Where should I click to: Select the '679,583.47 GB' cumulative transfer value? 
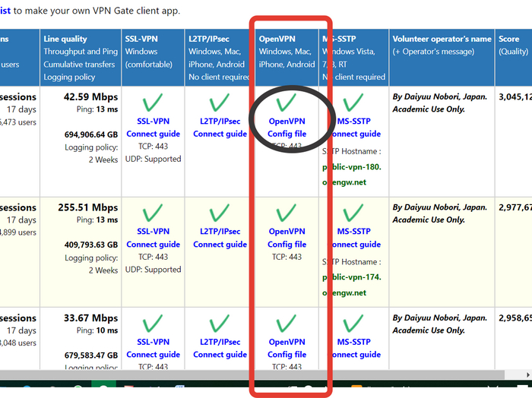coord(91,355)
